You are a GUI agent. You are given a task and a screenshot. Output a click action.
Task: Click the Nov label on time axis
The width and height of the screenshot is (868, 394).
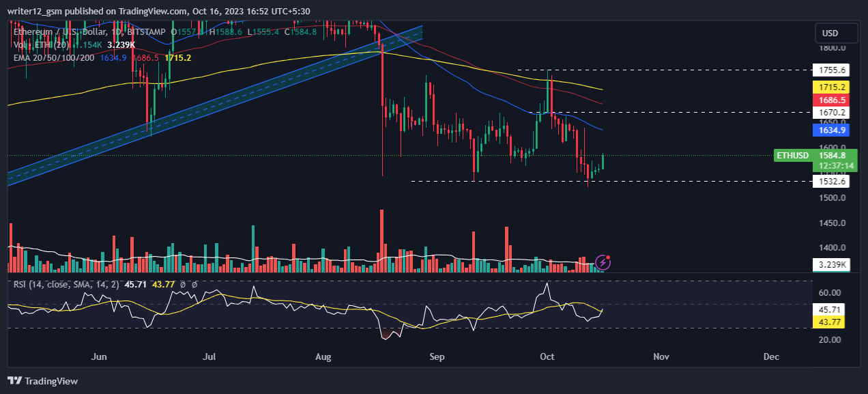661,356
